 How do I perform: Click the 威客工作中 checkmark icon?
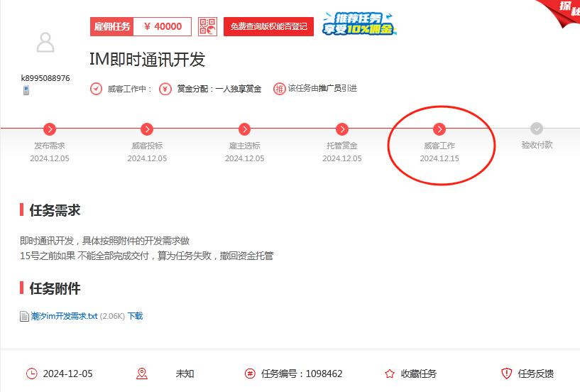click(x=96, y=89)
